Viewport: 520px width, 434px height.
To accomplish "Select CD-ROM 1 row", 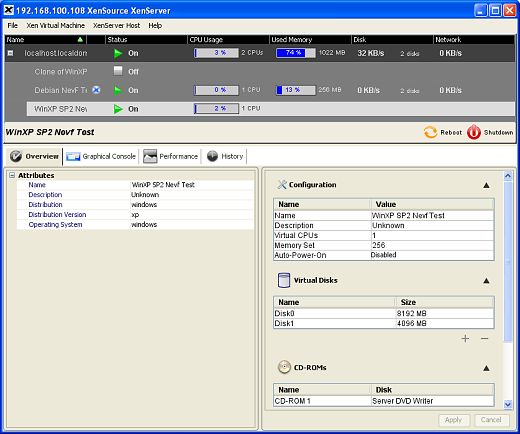I will (383, 401).
